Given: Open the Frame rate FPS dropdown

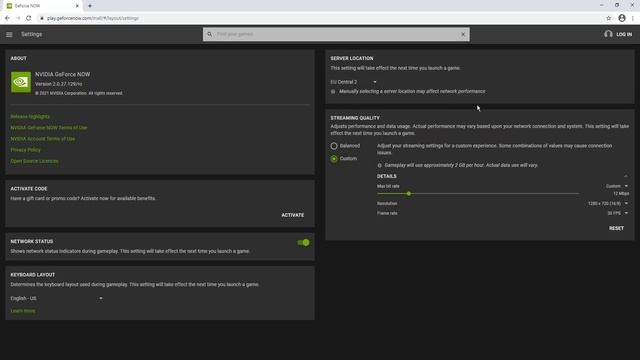Looking at the screenshot, I should tap(618, 213).
